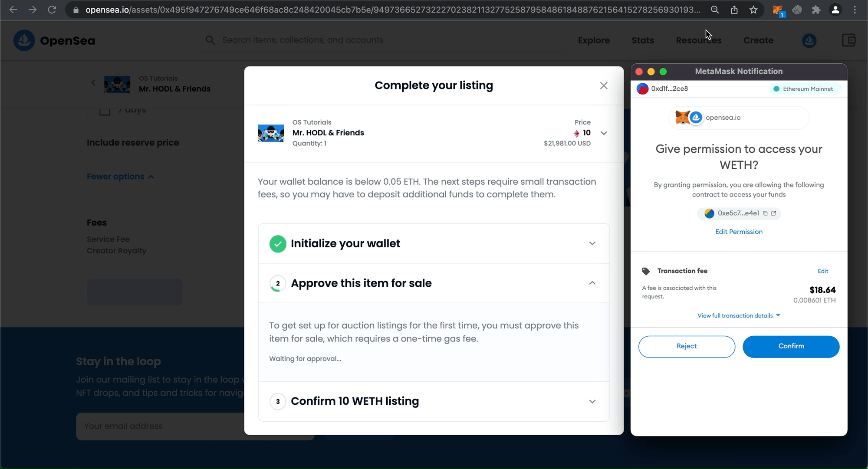Click the step 2 progress badge
Viewport: 868px width, 469px height.
tap(278, 284)
